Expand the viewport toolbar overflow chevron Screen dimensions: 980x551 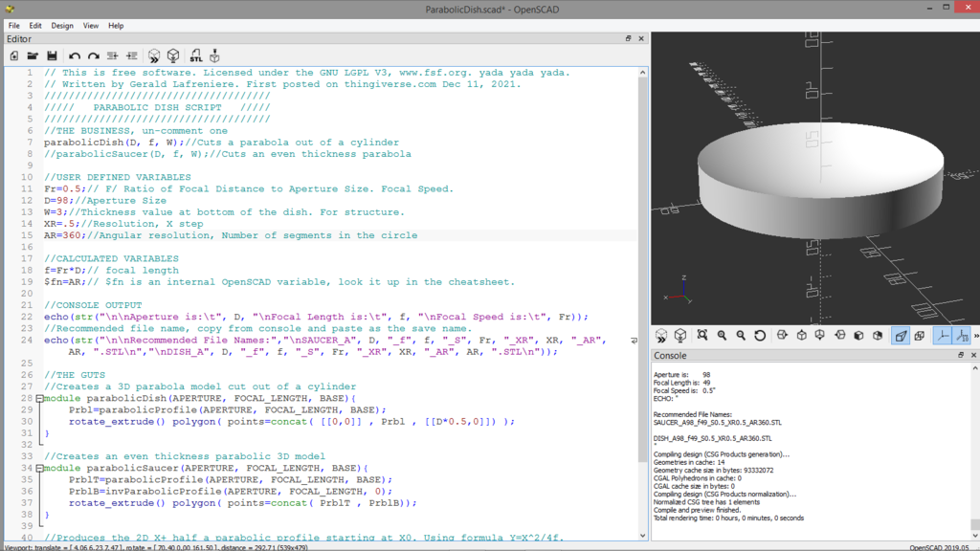tap(975, 336)
